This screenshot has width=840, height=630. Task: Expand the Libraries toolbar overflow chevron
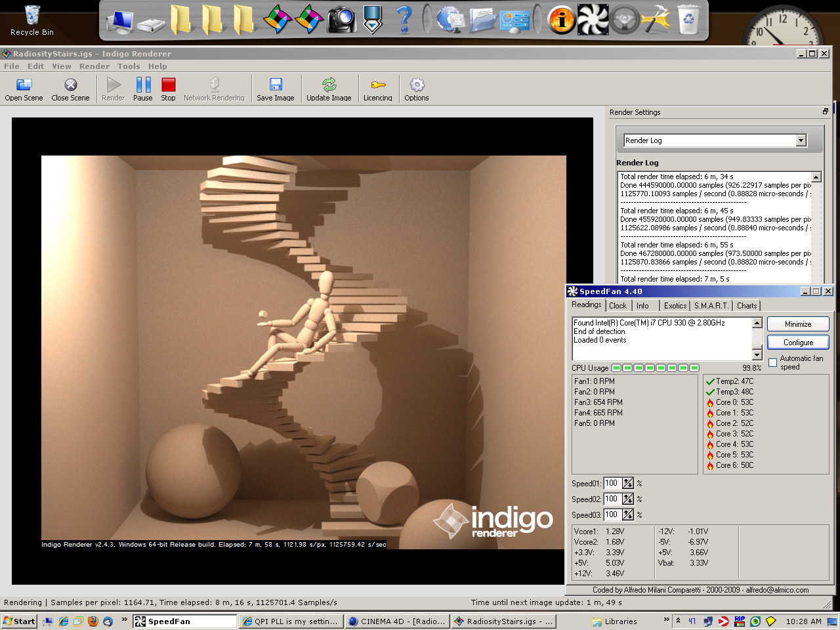tap(666, 619)
